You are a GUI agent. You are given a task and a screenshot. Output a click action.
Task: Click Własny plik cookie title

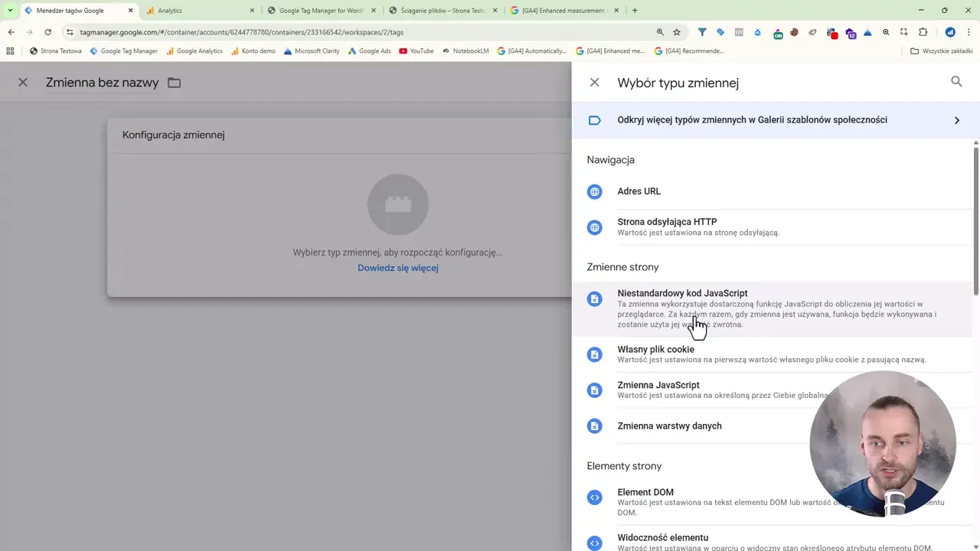655,349
